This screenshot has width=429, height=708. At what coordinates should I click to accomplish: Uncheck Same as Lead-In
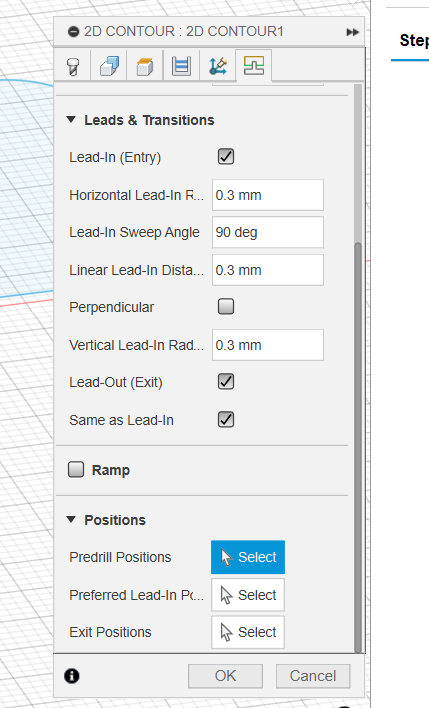point(226,419)
